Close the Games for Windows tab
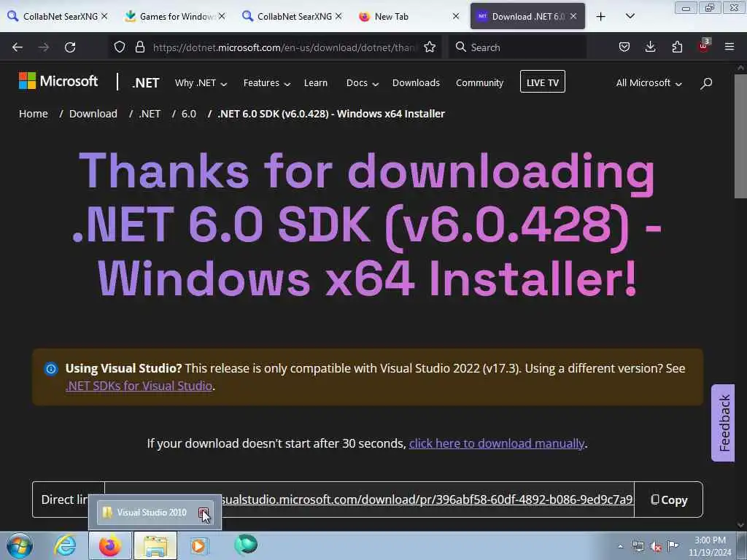Screen dimensions: 747x560 tap(222, 16)
